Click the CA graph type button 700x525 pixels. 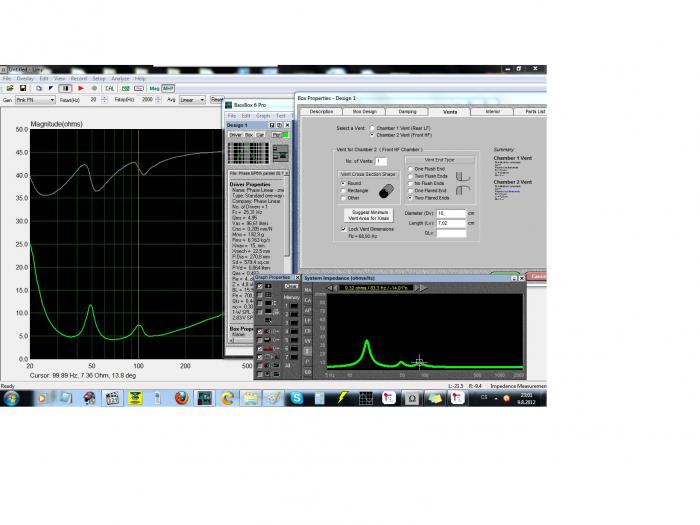[308, 300]
